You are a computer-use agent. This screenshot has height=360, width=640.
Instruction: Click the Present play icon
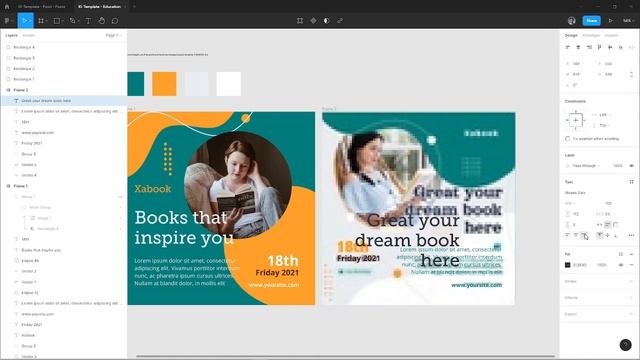click(611, 20)
